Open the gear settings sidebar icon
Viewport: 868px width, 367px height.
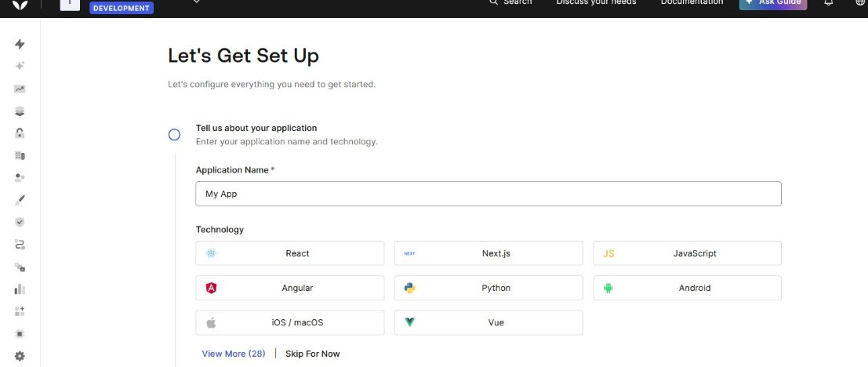[20, 356]
